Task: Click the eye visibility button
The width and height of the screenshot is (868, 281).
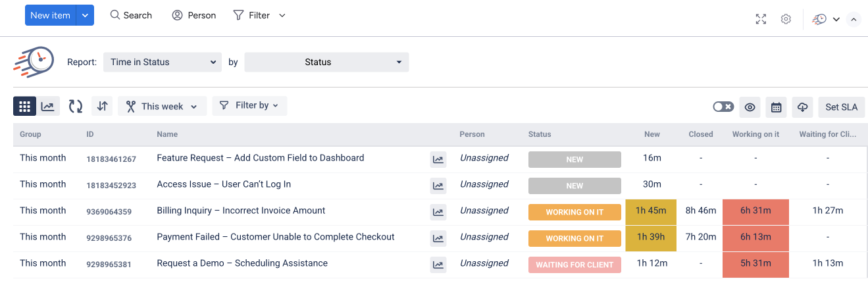Action: click(x=750, y=107)
